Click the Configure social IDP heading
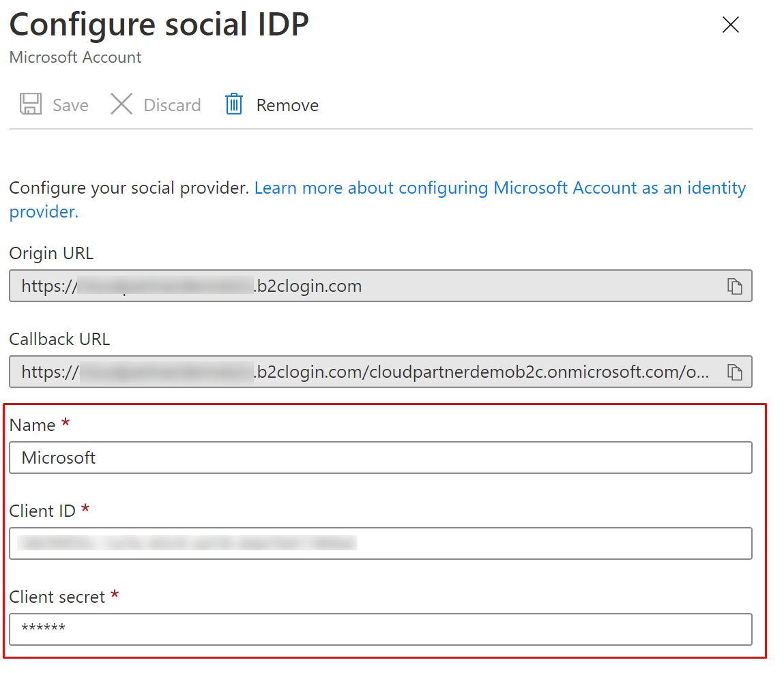This screenshot has width=784, height=673. point(159,25)
